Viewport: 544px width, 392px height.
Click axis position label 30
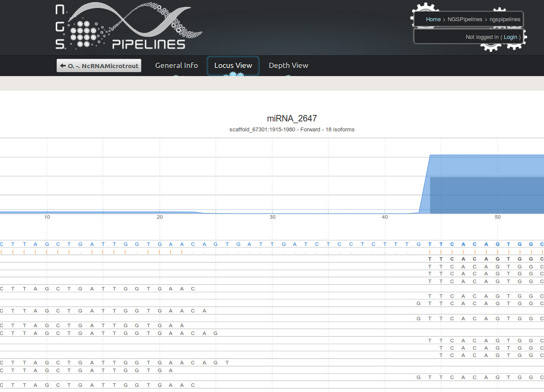coord(272,217)
